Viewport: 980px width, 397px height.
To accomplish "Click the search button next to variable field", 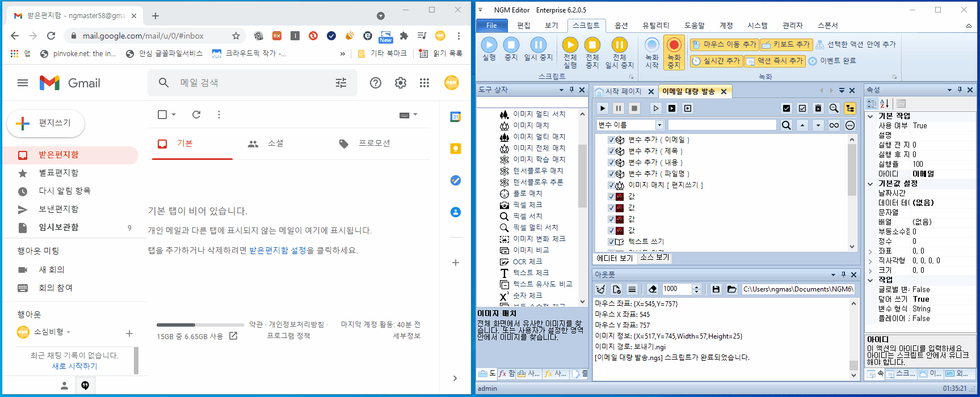I will click(786, 125).
